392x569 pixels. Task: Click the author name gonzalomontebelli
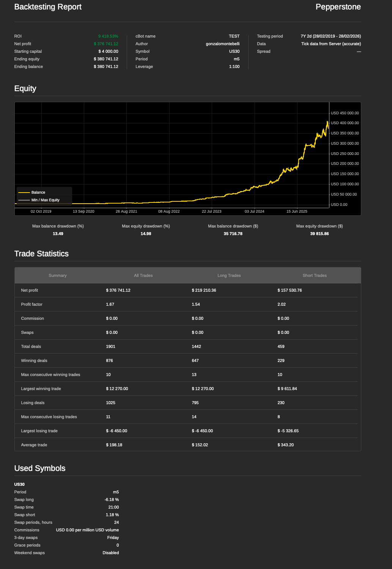(223, 44)
